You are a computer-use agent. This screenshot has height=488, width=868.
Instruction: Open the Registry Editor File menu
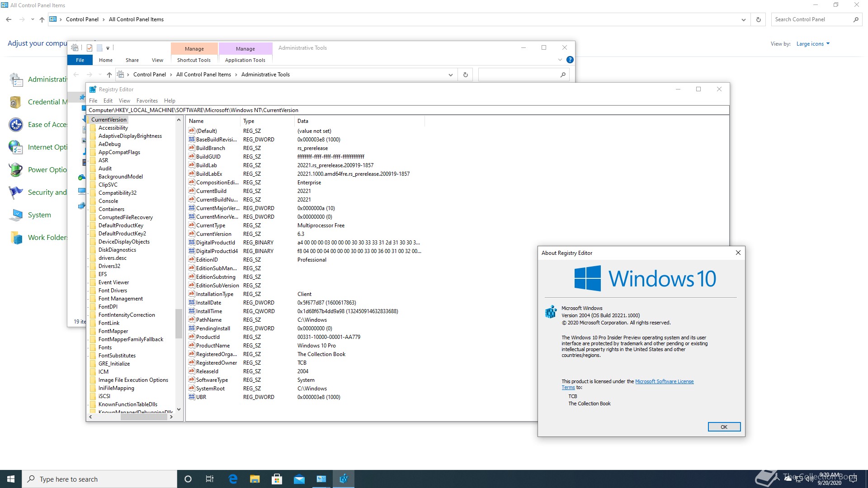(x=93, y=101)
